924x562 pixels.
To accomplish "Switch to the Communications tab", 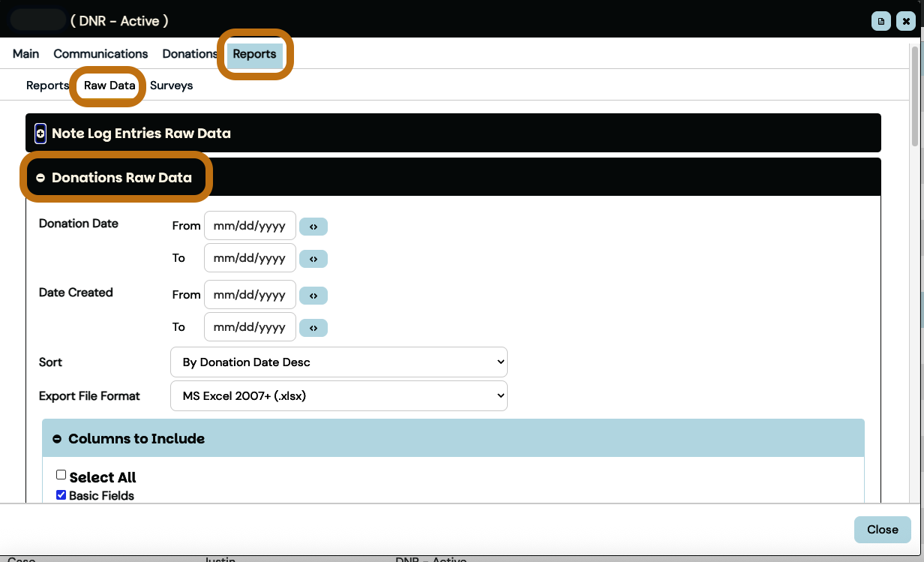I will (100, 54).
